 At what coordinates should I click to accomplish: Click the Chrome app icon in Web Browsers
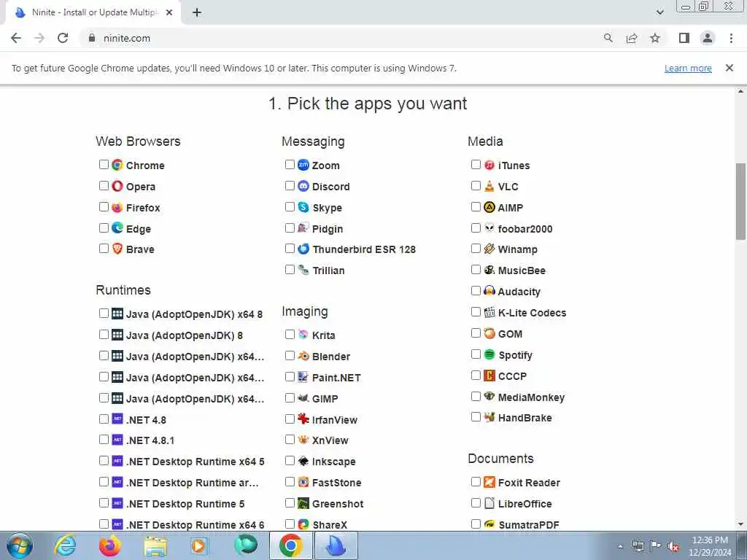pyautogui.click(x=117, y=165)
